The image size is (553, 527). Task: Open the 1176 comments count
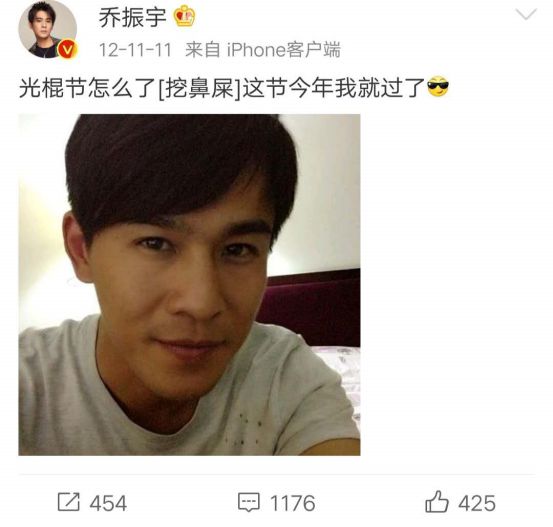coord(292,503)
